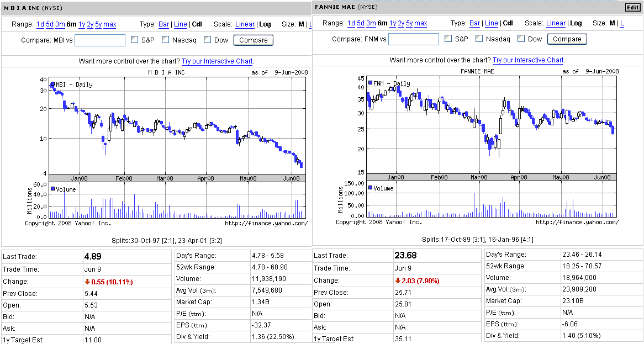Click MBIA 52wk range 4.78 - 68.98

coord(270,267)
